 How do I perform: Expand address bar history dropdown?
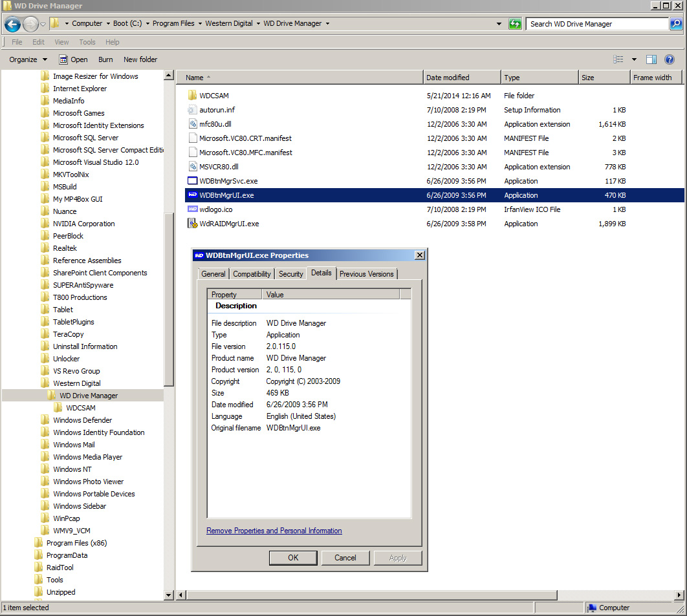[499, 24]
